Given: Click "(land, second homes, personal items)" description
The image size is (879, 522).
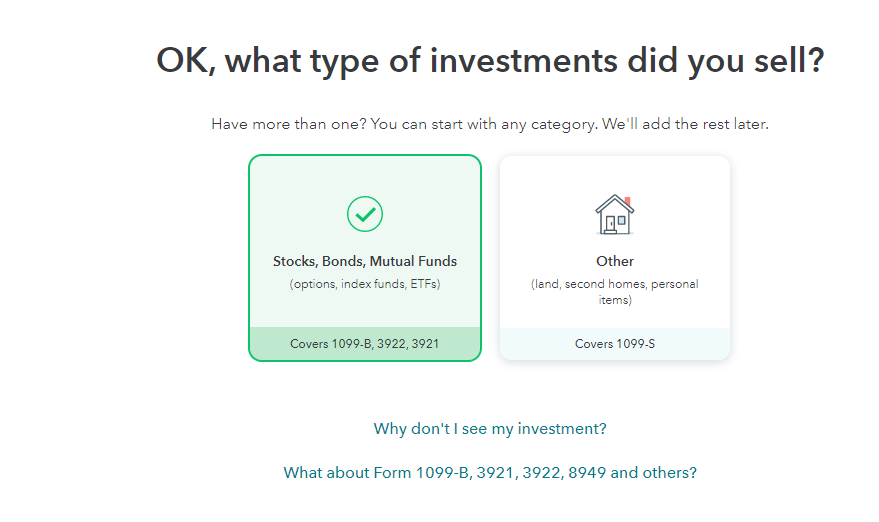Looking at the screenshot, I should (x=615, y=291).
